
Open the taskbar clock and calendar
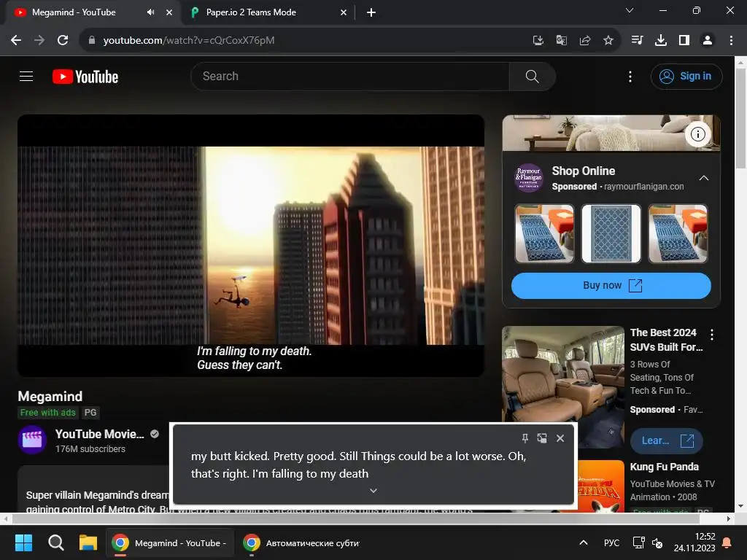pyautogui.click(x=694, y=542)
